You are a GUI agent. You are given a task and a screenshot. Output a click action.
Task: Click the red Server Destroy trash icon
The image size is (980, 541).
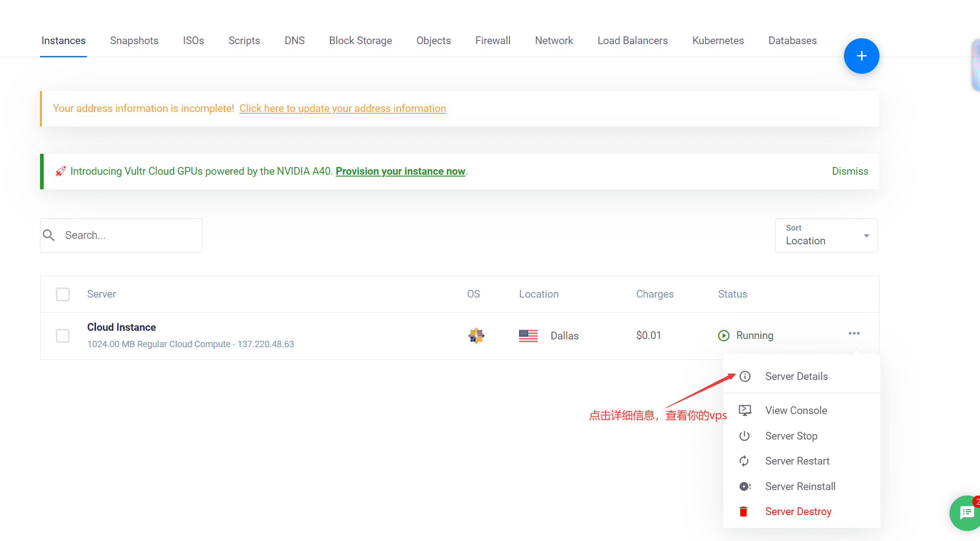pyautogui.click(x=743, y=511)
